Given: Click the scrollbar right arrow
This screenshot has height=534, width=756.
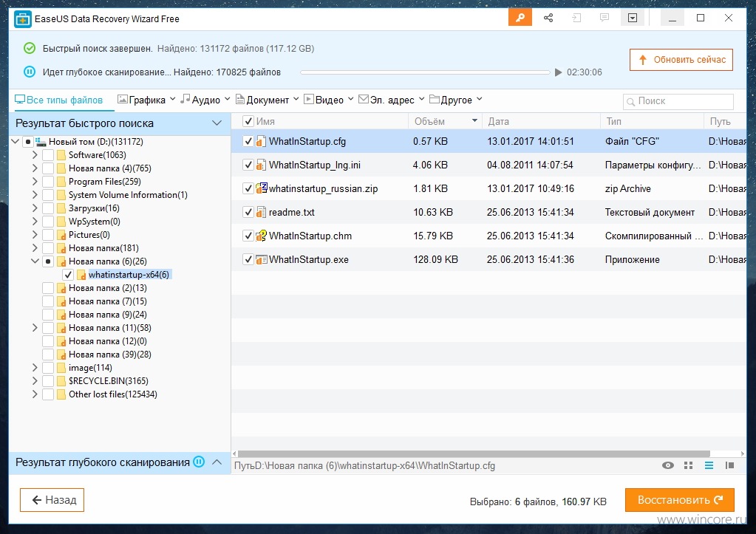Looking at the screenshot, I should pos(743,453).
